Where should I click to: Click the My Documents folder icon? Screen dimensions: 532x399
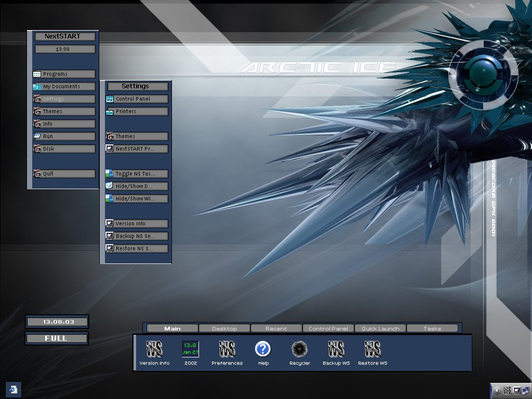tap(37, 87)
